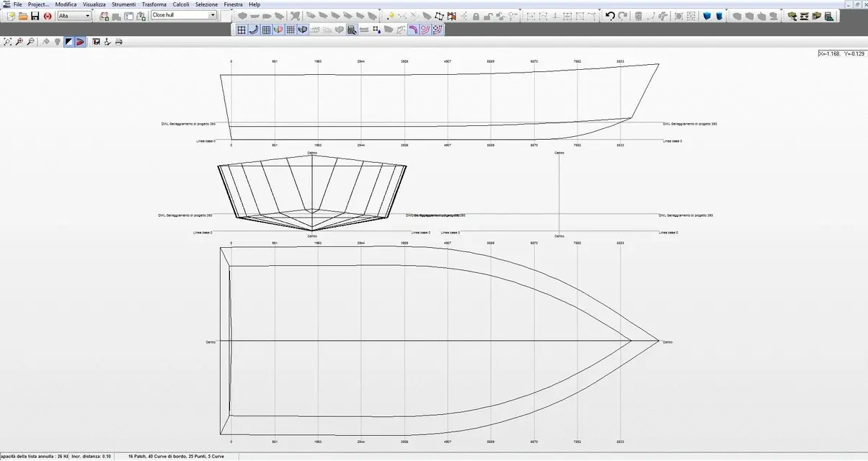Open the Visualizza menu
The width and height of the screenshot is (868, 461).
[x=94, y=4]
